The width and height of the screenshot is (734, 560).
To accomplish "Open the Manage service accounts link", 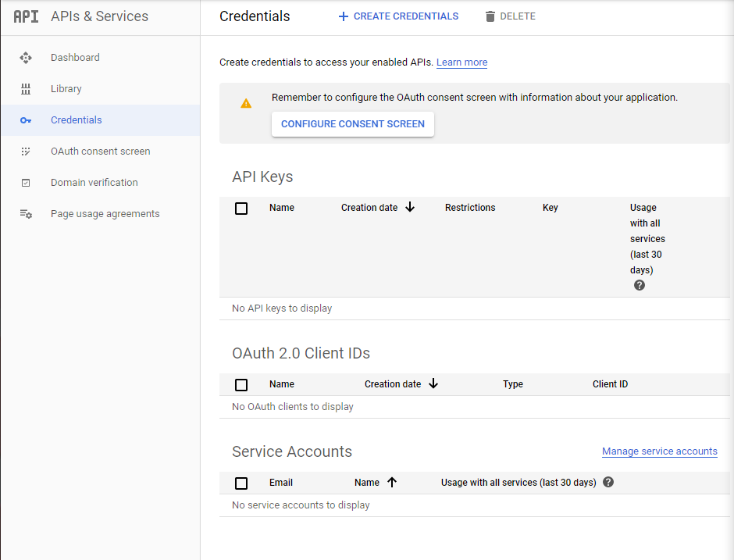I will click(659, 451).
